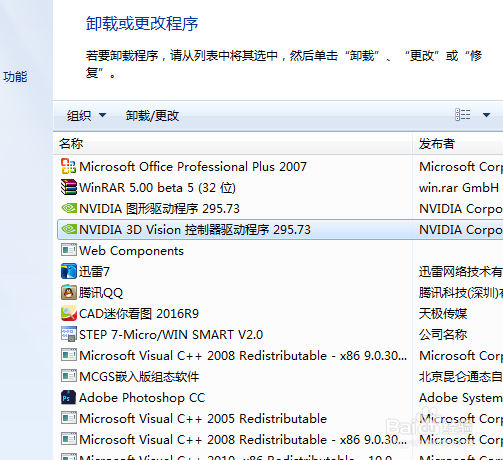The width and height of the screenshot is (503, 460).
Task: Click the Microsoft Office Professional Plus 2007 icon
Action: (x=69, y=166)
